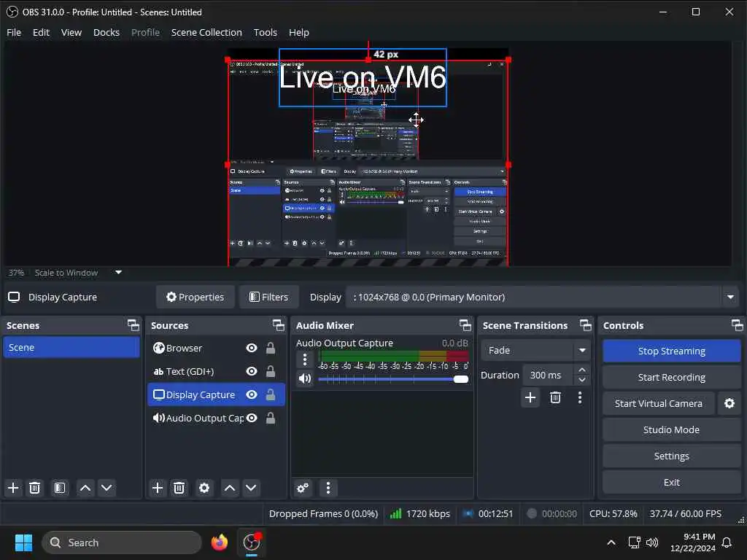Move scene down with arrow
This screenshot has height=560, width=747.
107,488
